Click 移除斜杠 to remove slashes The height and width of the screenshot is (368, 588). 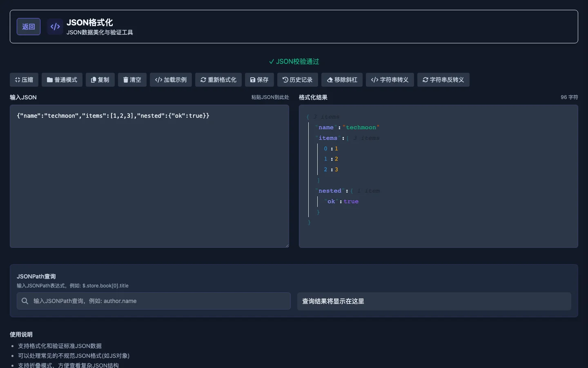(x=342, y=80)
